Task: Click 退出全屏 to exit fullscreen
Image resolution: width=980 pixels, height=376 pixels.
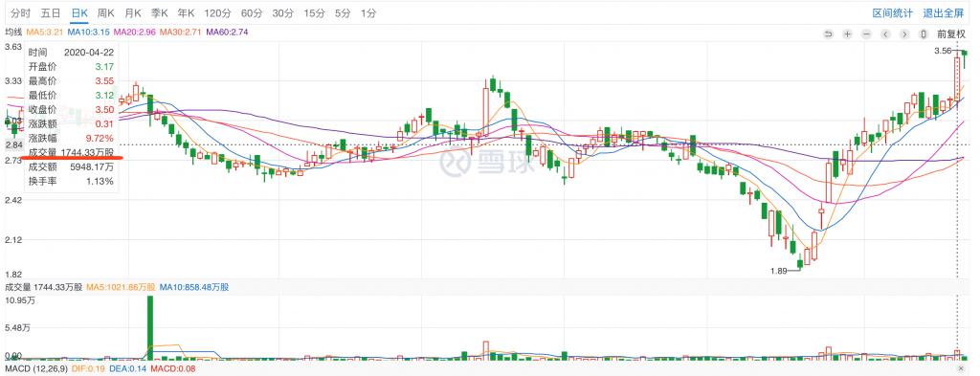Action: (944, 13)
